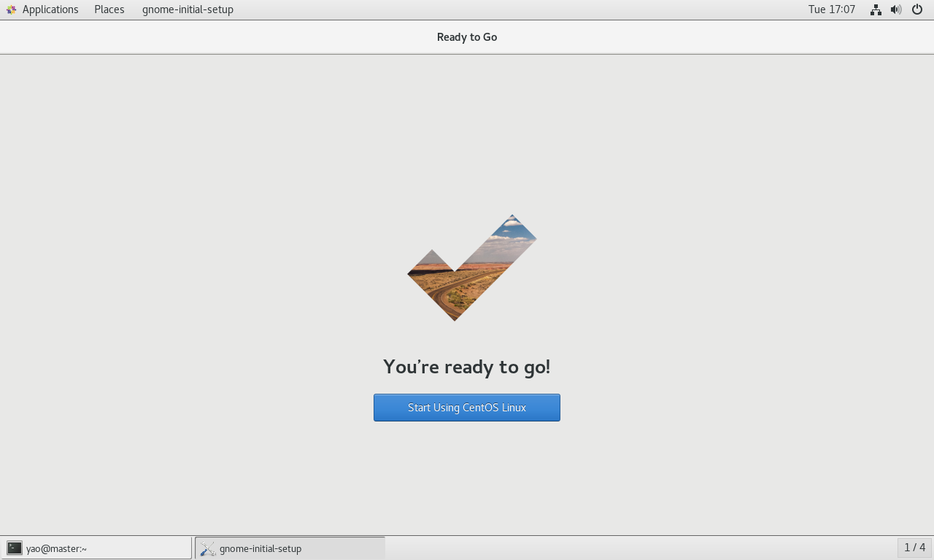
Task: Open the workspace switcher showing 1 / 4
Action: (x=914, y=548)
